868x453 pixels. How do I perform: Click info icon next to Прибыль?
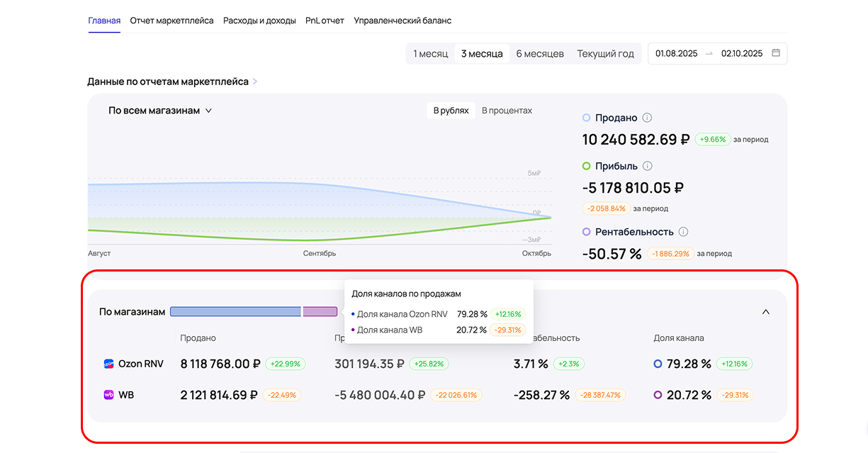coord(648,167)
